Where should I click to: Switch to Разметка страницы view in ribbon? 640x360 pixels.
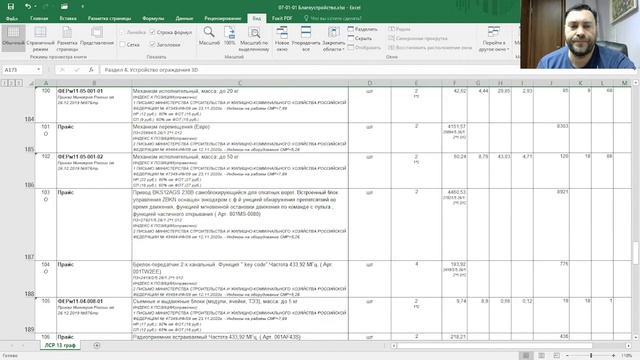pos(67,39)
